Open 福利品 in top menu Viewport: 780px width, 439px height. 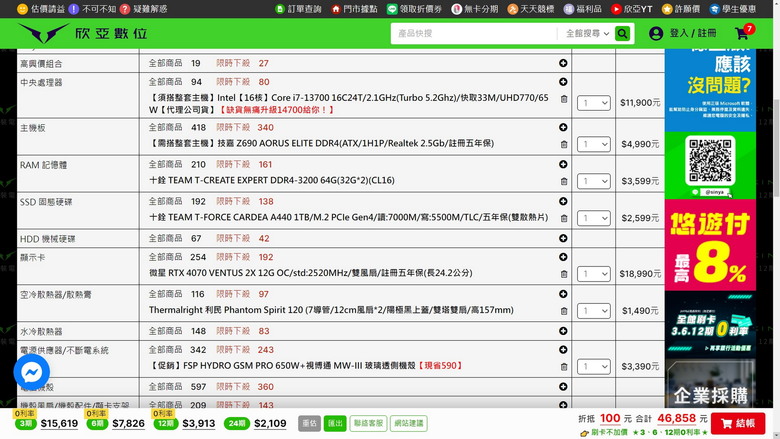(x=583, y=9)
